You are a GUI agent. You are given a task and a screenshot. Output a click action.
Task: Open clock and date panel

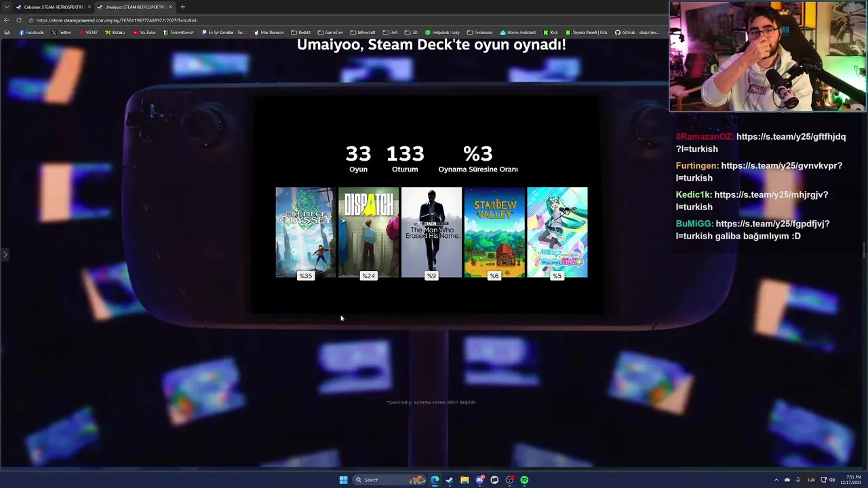click(x=851, y=480)
